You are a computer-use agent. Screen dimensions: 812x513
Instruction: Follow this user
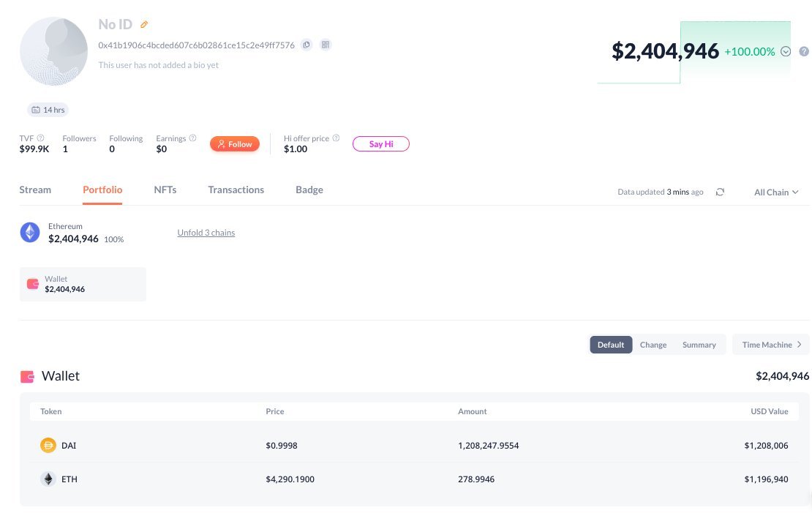(234, 143)
